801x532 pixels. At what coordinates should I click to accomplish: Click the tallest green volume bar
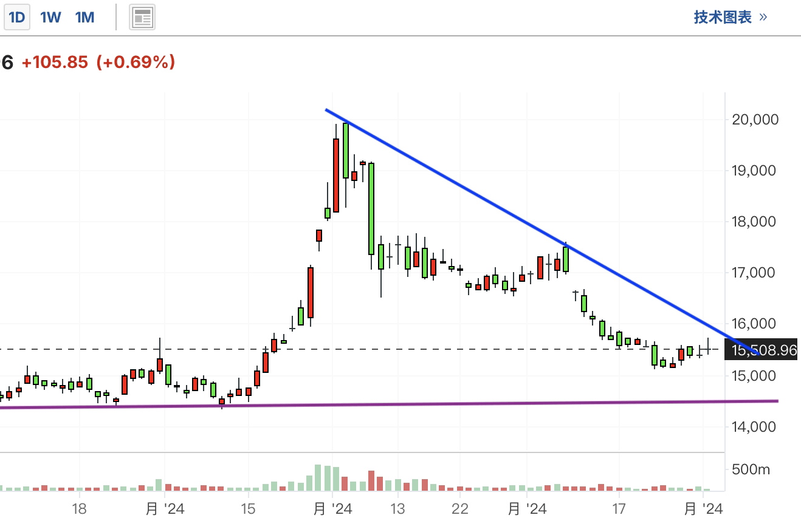[x=317, y=478]
